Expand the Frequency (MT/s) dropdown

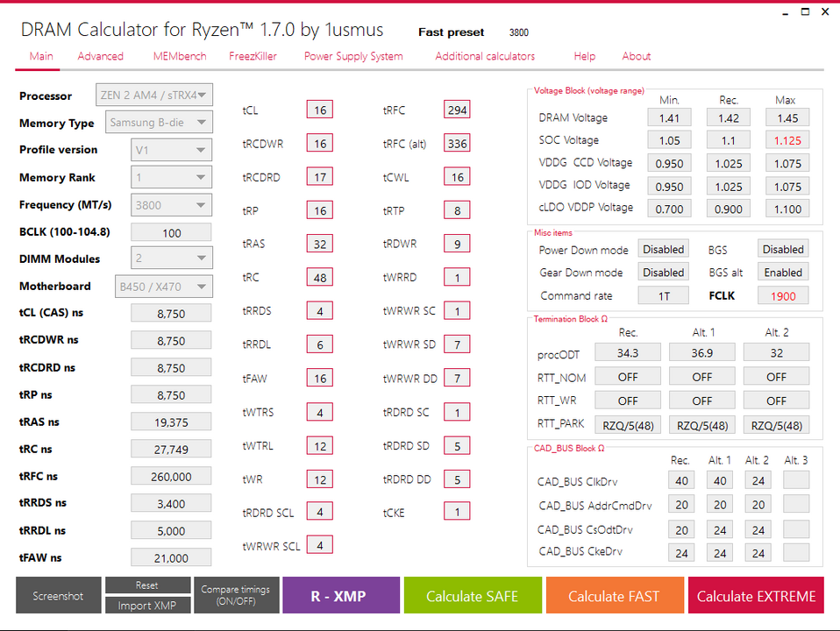172,205
